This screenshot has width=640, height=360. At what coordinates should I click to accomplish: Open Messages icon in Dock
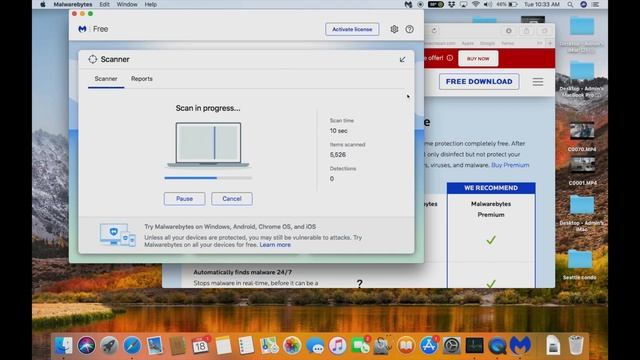click(x=315, y=346)
